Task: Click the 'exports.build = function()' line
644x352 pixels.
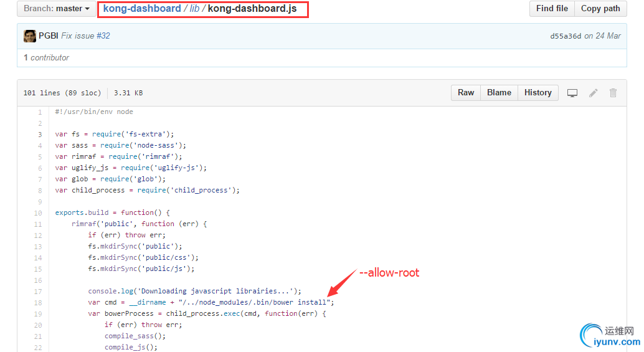Action: click(x=113, y=212)
